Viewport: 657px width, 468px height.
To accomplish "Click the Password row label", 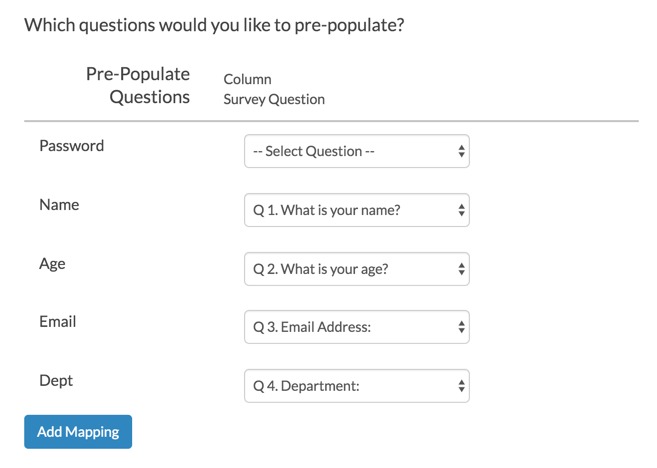I will coord(71,146).
